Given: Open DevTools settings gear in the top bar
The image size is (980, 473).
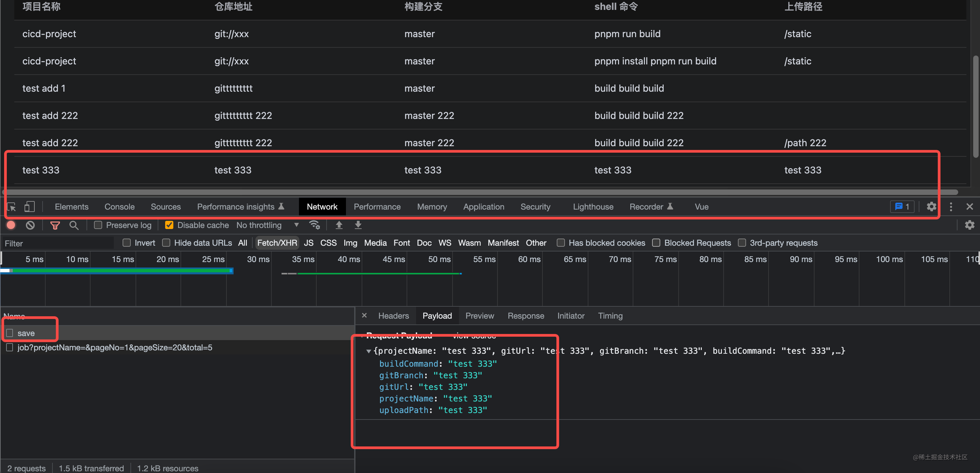Looking at the screenshot, I should coord(931,207).
